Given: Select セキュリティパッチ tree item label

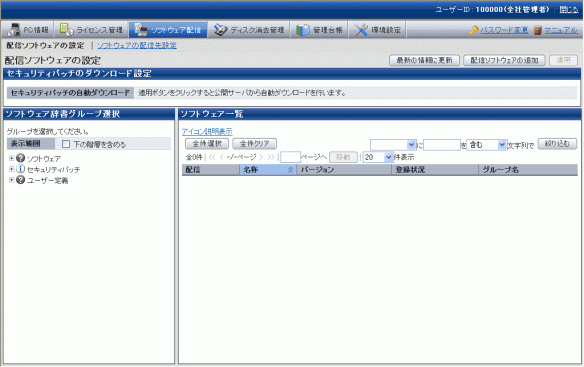Looking at the screenshot, I should click(x=53, y=170).
